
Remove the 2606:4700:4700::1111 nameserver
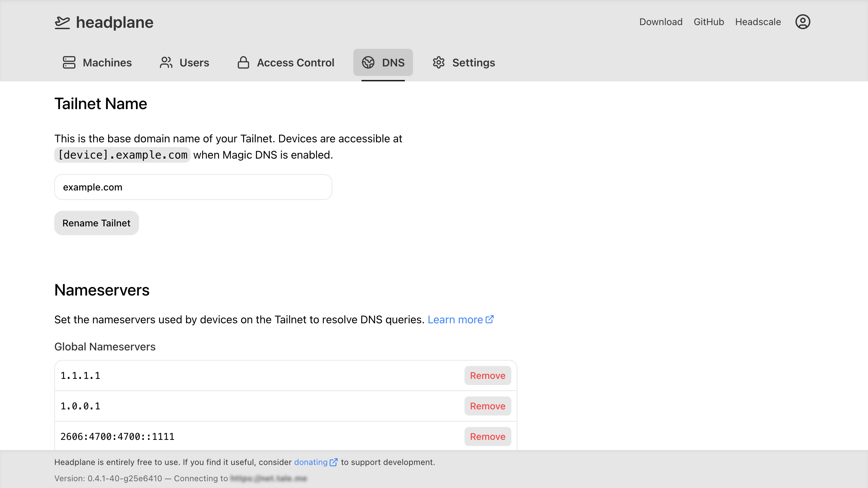(488, 436)
